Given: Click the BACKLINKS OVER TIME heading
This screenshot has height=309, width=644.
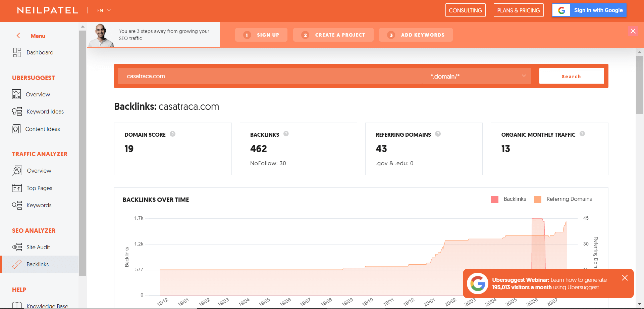Looking at the screenshot, I should coord(156,200).
